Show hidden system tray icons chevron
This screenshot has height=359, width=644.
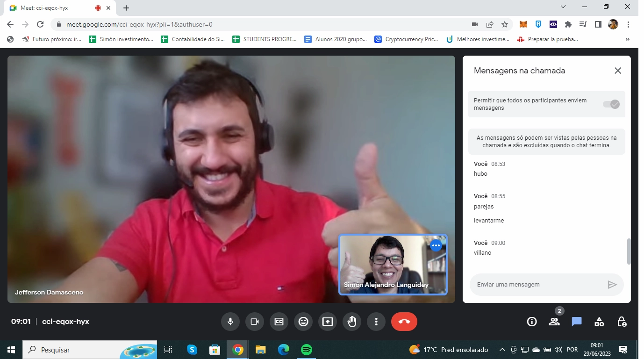(x=502, y=350)
